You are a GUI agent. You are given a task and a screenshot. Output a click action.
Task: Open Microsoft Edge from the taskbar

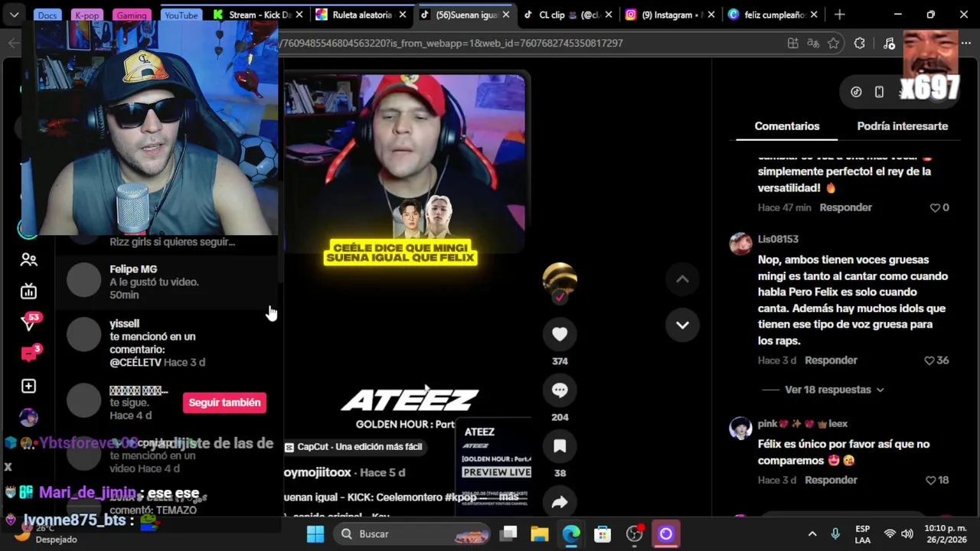point(571,534)
